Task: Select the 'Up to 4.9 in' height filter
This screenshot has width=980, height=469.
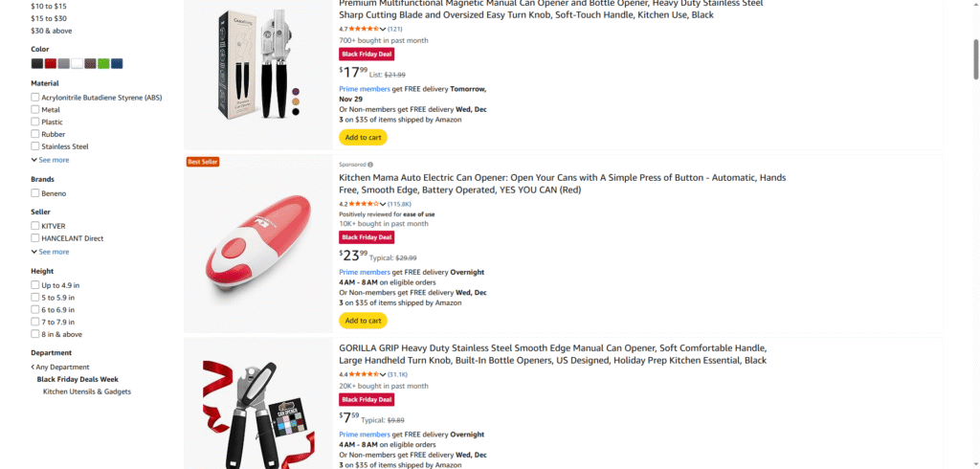Action: tap(35, 285)
